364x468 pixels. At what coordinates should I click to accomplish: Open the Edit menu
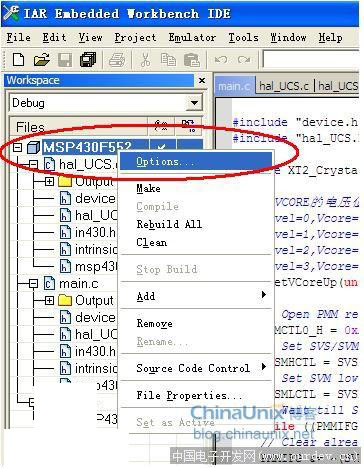(x=54, y=38)
